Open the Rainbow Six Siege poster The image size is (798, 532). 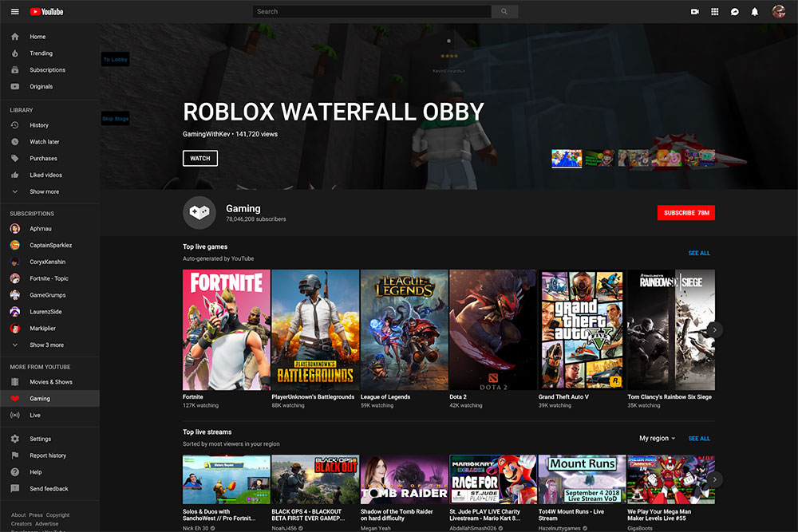tap(671, 329)
